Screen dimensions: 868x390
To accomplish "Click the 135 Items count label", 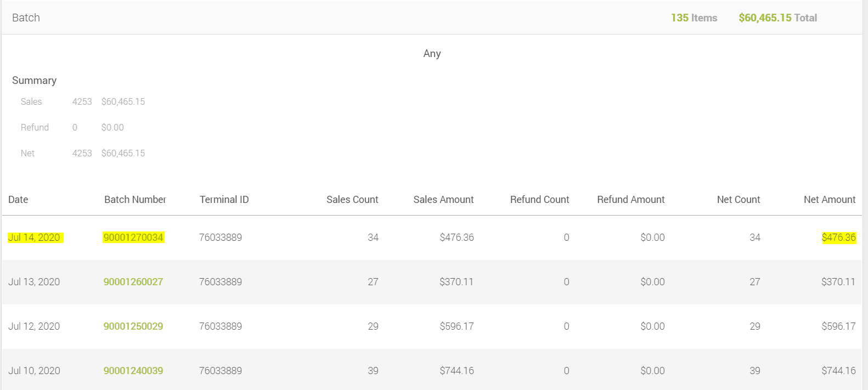I will 694,18.
